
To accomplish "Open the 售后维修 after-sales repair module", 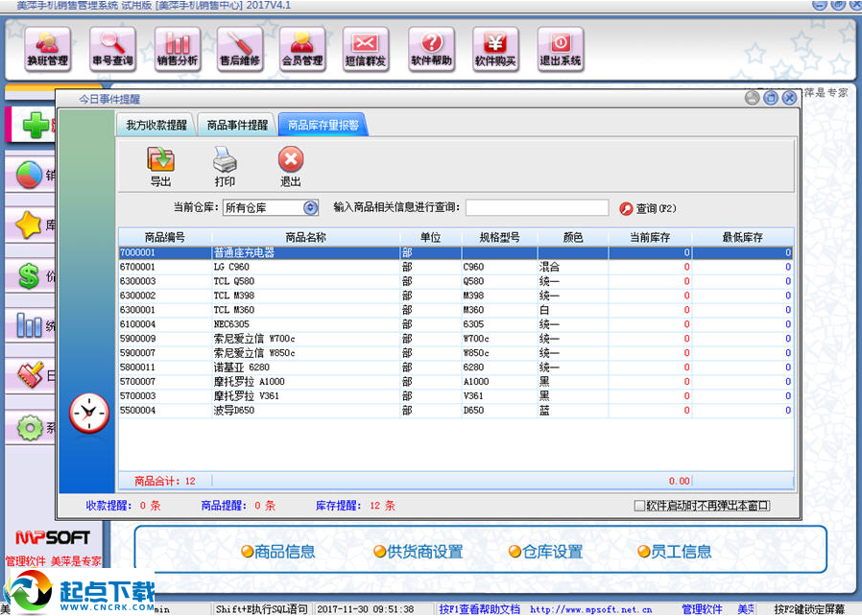I will (239, 49).
